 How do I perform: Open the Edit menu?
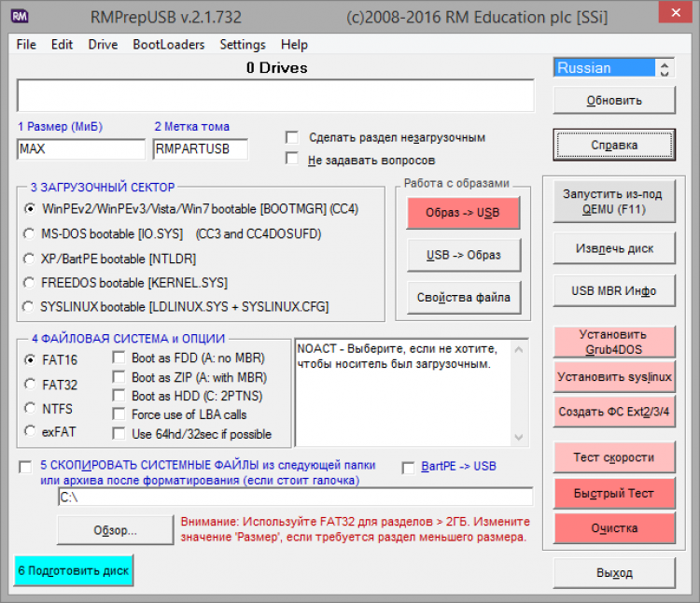(62, 45)
